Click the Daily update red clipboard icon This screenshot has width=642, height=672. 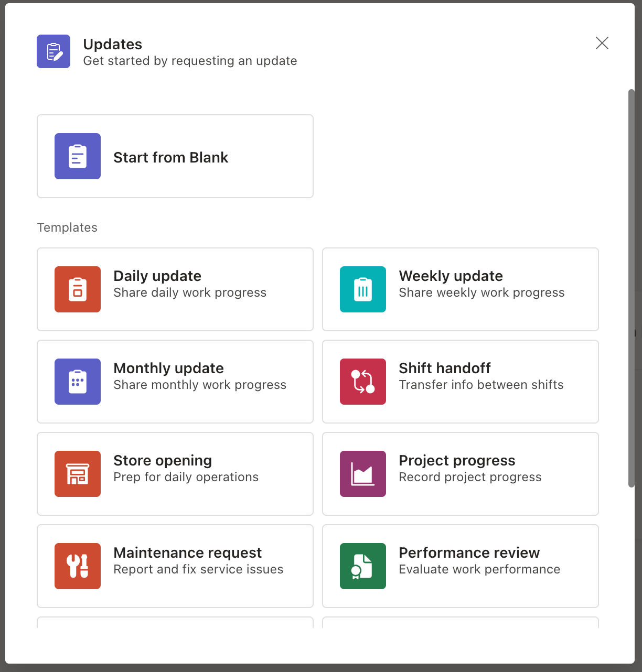(x=78, y=289)
